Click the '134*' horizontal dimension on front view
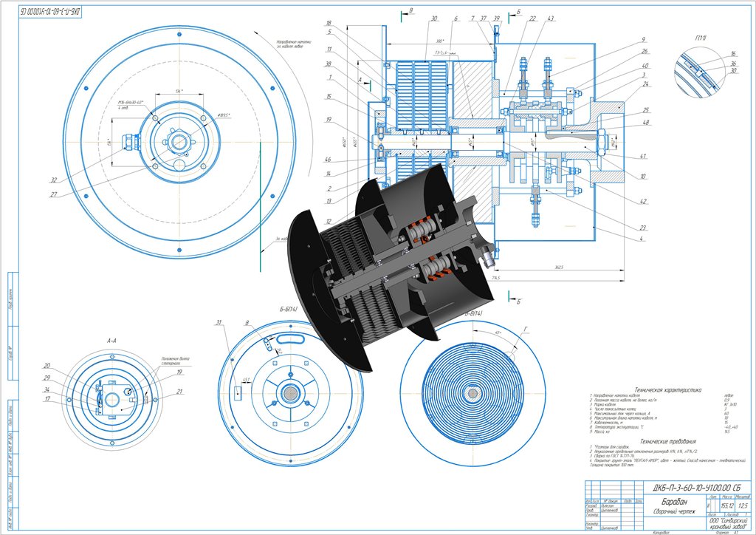Image resolution: width=756 pixels, height=535 pixels. pyautogui.click(x=179, y=91)
